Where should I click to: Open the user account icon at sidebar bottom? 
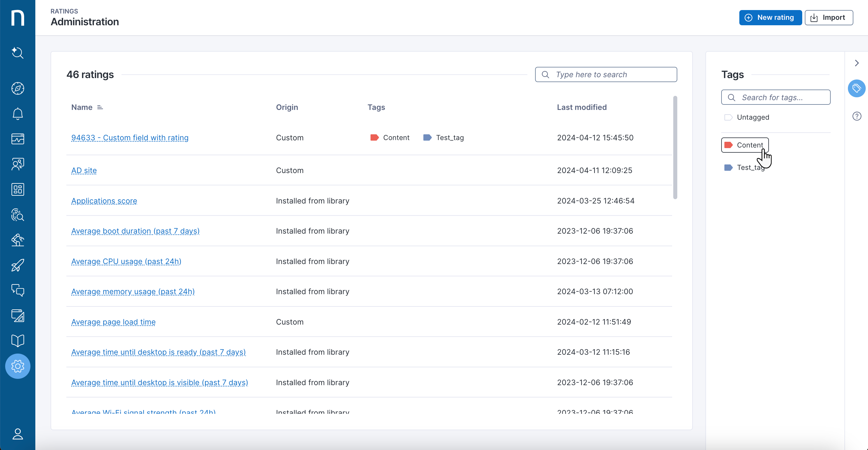[18, 434]
